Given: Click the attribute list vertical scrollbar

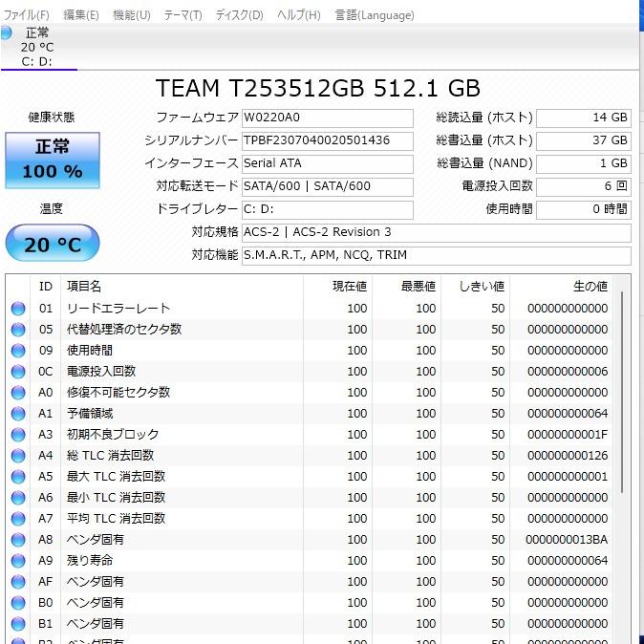Looking at the screenshot, I should pos(622,393).
